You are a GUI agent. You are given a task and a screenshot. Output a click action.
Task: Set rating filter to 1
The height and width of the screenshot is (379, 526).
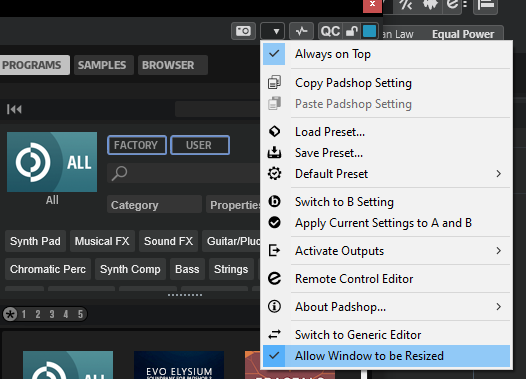point(24,314)
